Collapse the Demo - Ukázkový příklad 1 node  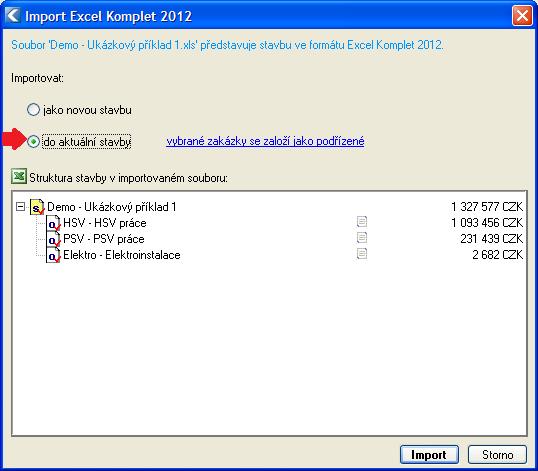click(21, 207)
